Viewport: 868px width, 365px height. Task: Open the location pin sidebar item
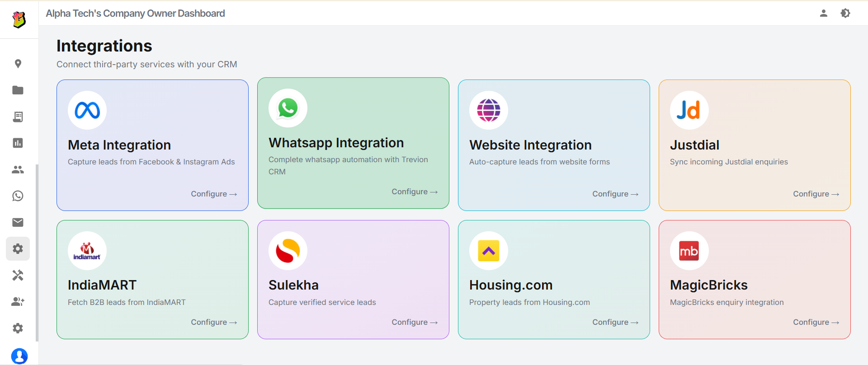18,64
